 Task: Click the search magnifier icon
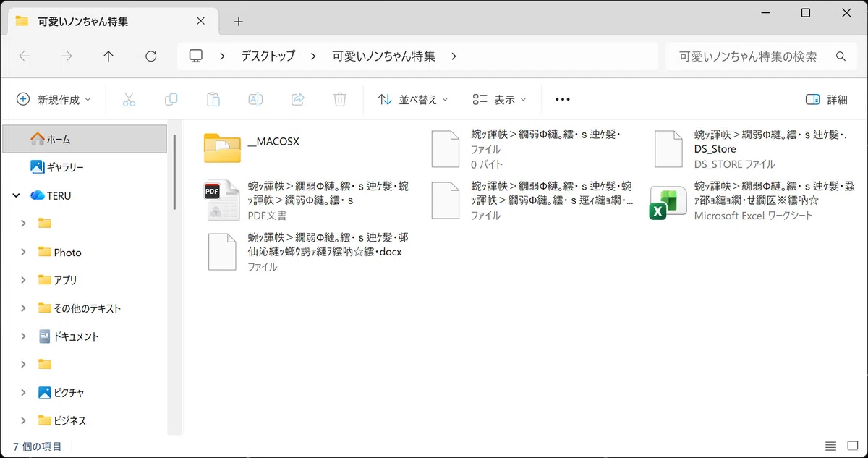pos(841,56)
